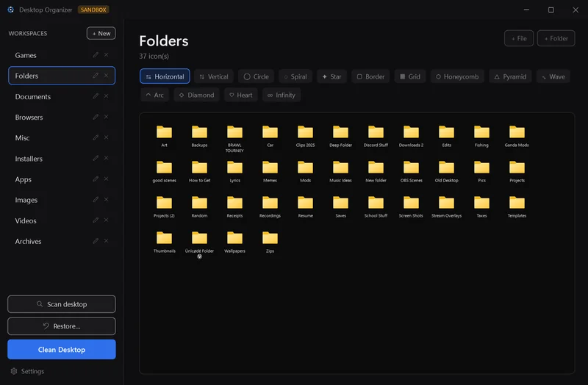Remove the Videos workspace with X icon

pyautogui.click(x=106, y=220)
